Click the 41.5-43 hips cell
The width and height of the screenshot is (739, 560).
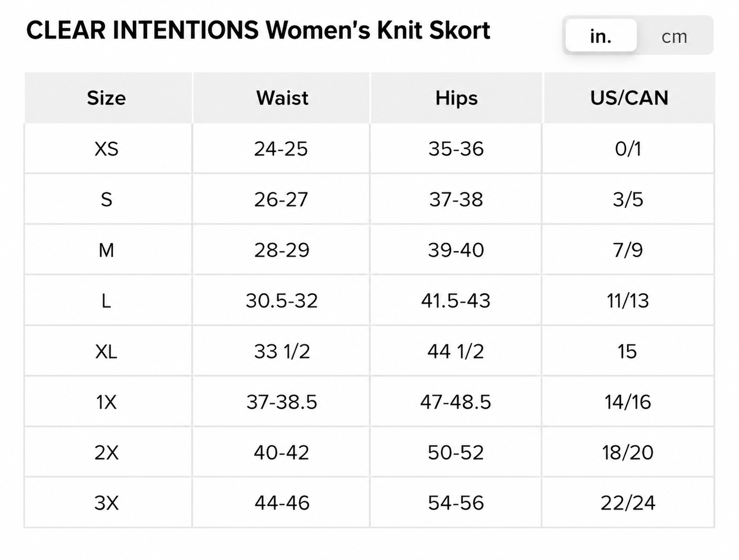click(456, 301)
